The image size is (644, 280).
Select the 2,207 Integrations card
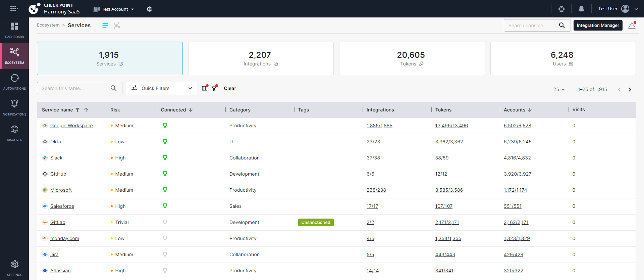tap(261, 58)
